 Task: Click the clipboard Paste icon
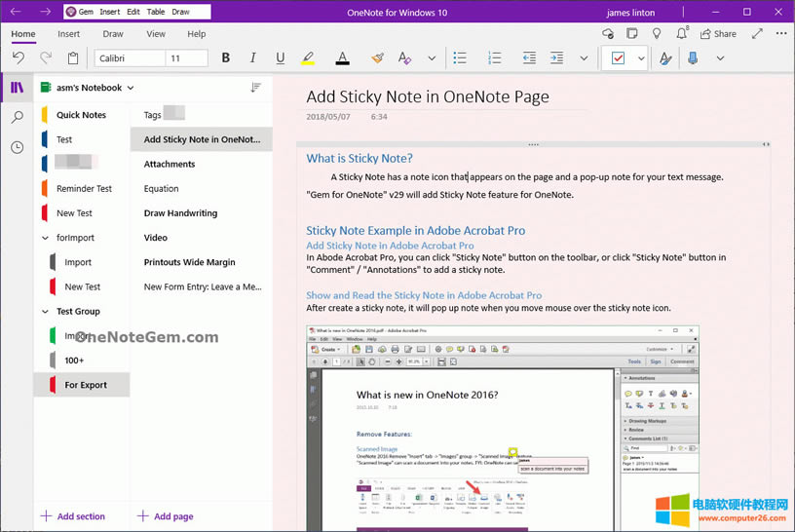click(73, 58)
